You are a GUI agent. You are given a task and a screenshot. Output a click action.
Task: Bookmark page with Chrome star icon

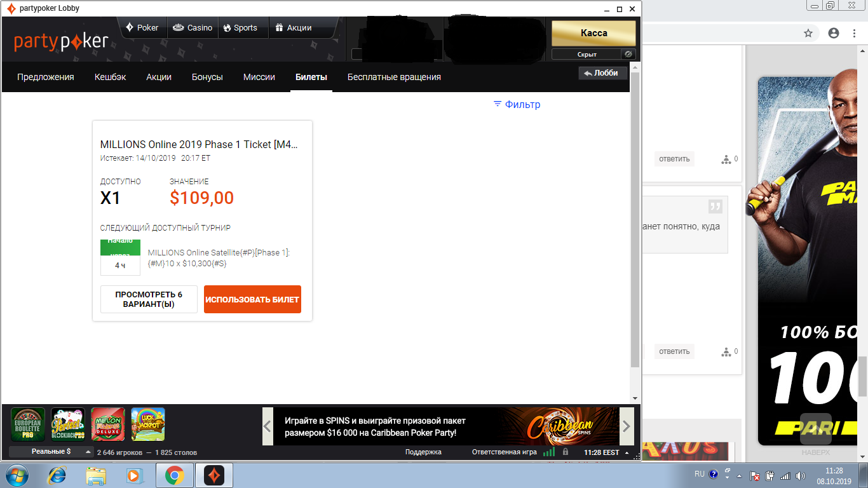(x=808, y=33)
